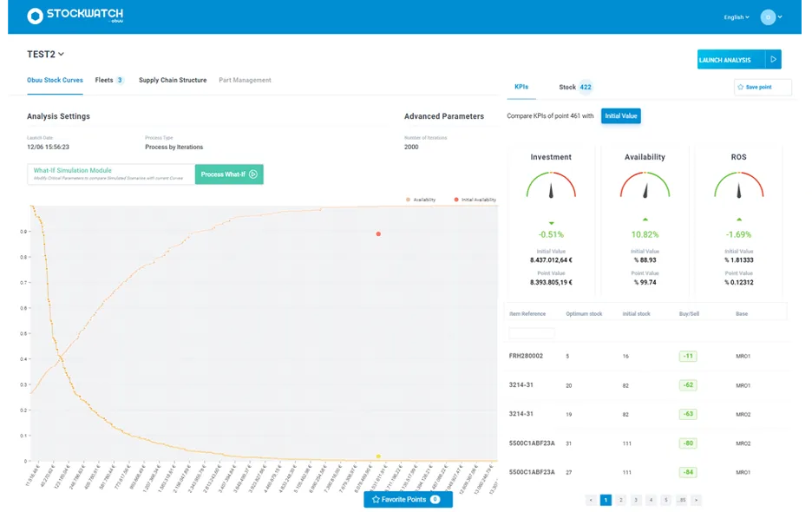The height and width of the screenshot is (512, 812).
Task: Click the star icon in Favorite Points
Action: click(376, 500)
